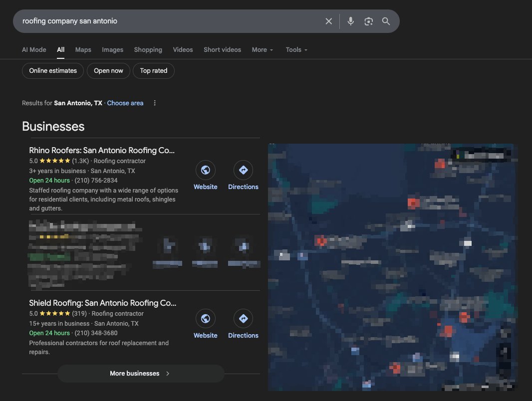Click Rhino Roofers 'Staffed roofing company' description
The image size is (532, 401).
(103, 200)
